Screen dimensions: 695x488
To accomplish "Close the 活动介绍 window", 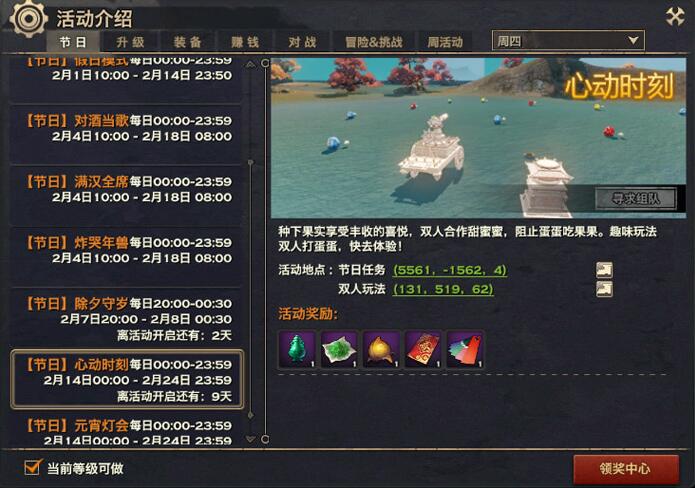I will tap(675, 16).
